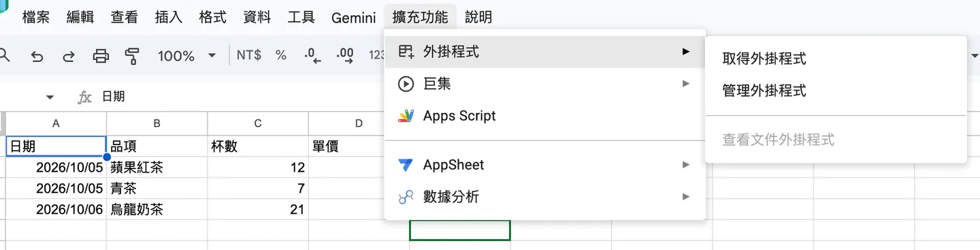Expand the 巨集 submenu arrow
Viewport: 980px width, 250px height.
point(686,84)
